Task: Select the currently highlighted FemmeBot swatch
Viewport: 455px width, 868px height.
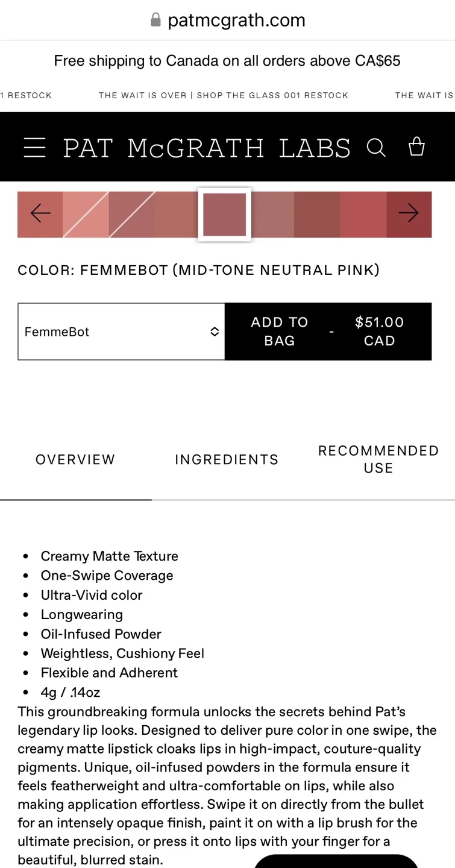Action: [x=224, y=215]
